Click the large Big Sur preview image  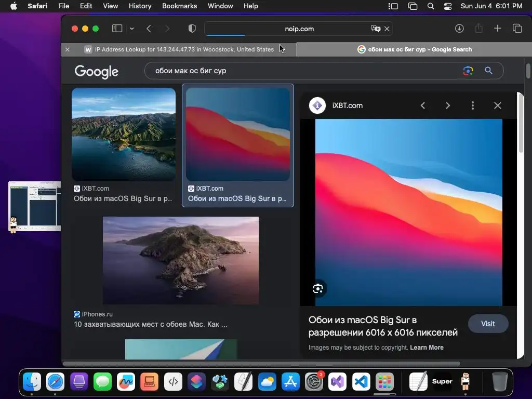coord(408,212)
